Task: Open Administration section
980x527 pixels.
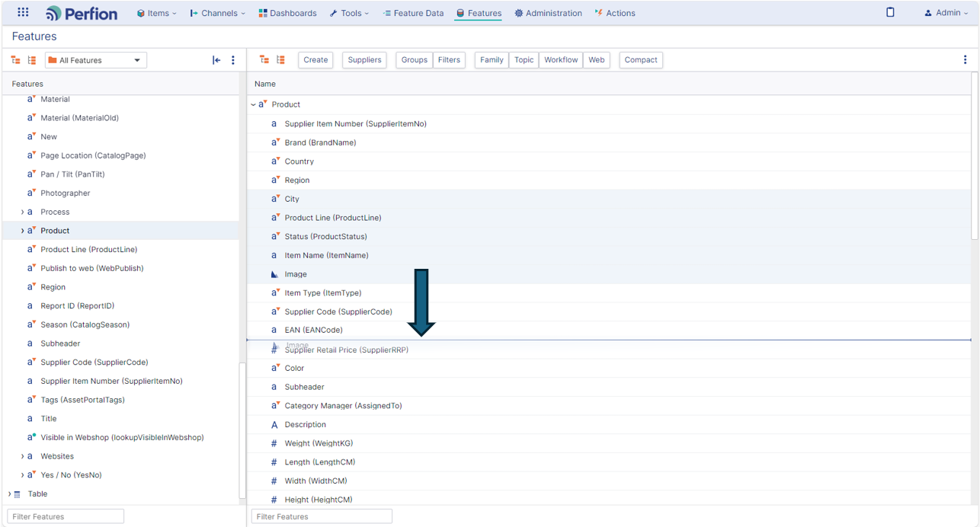Action: (548, 13)
